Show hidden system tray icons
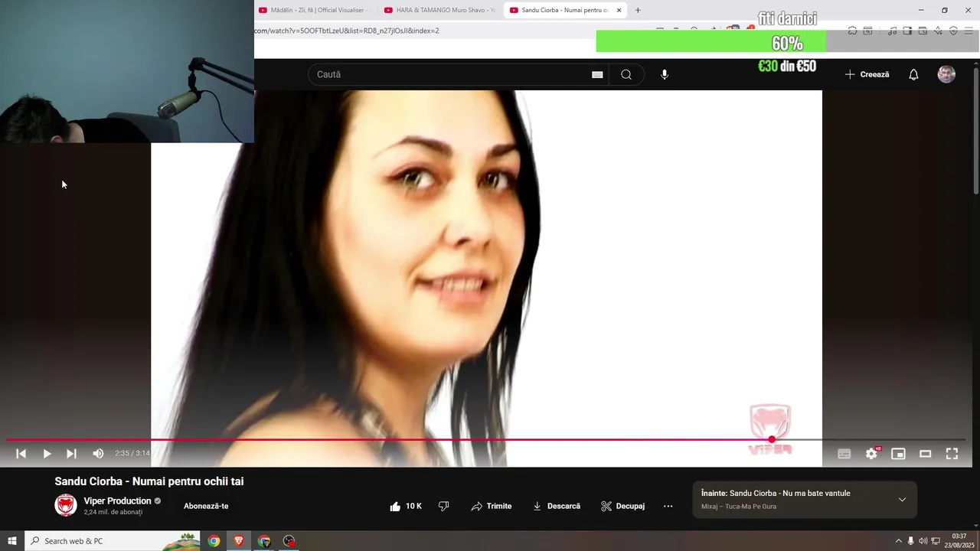Viewport: 980px width, 551px height. [899, 541]
